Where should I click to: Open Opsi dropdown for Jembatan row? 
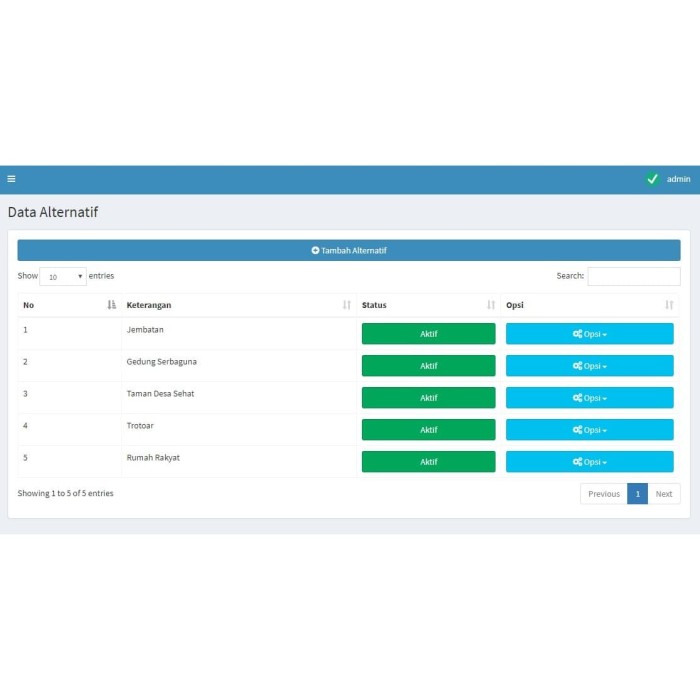[589, 334]
